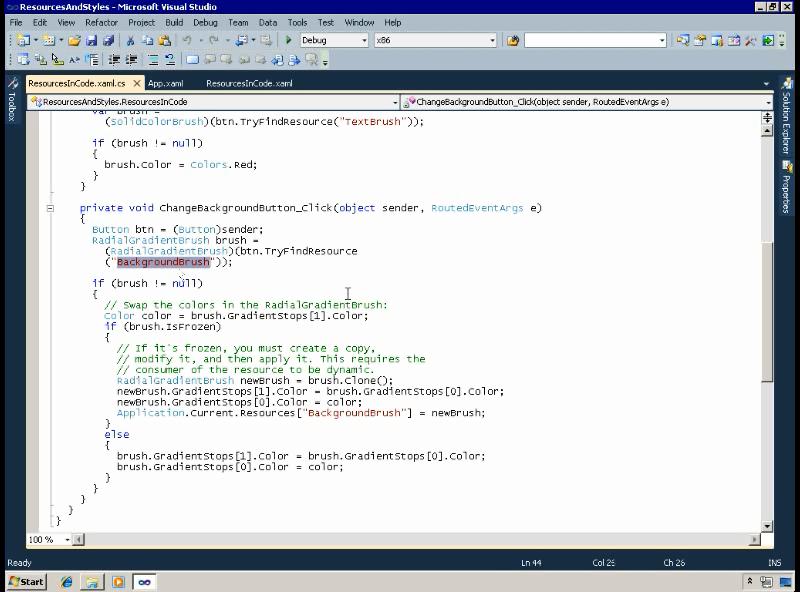Image resolution: width=800 pixels, height=592 pixels.
Task: Save the current file with the floppy icon
Action: pyautogui.click(x=91, y=40)
